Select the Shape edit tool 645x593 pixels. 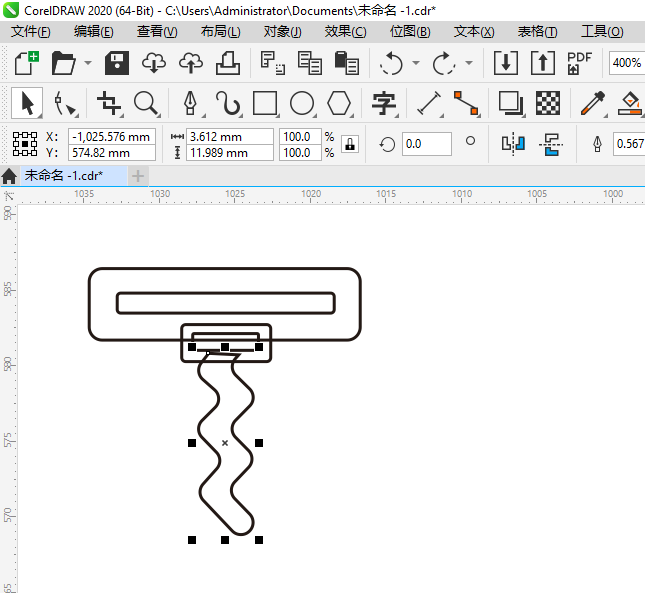tap(65, 103)
